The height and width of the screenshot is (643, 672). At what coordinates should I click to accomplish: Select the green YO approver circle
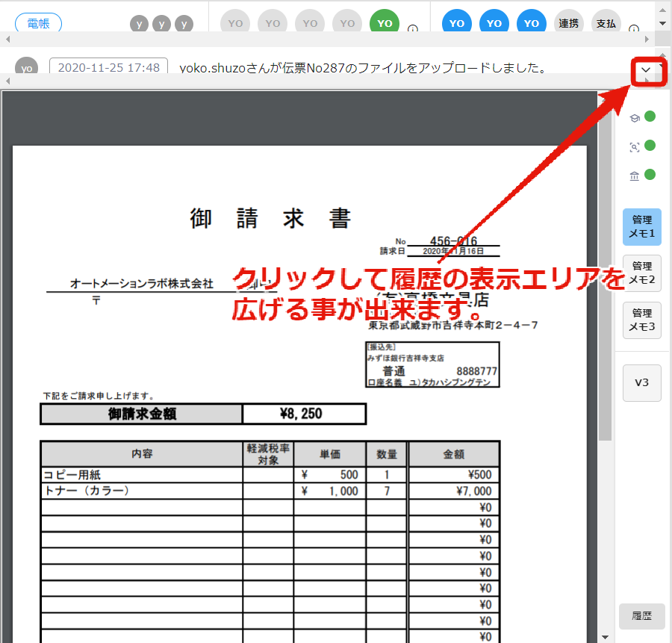pyautogui.click(x=385, y=22)
